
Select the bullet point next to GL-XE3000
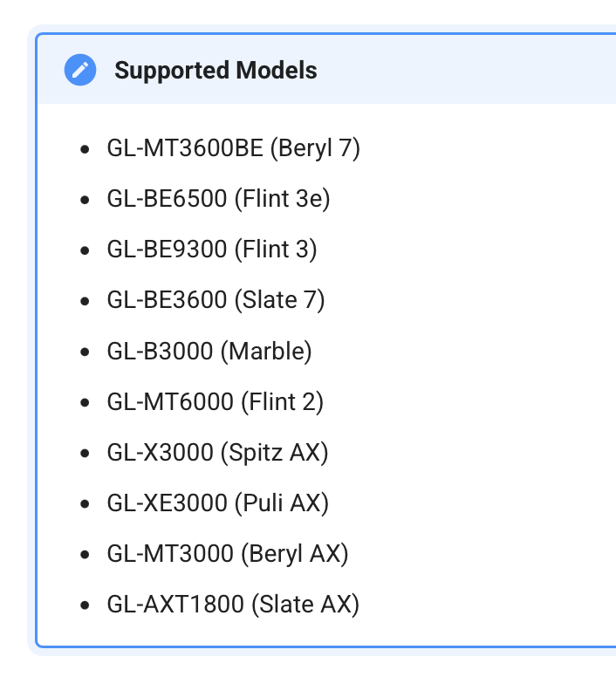click(85, 503)
